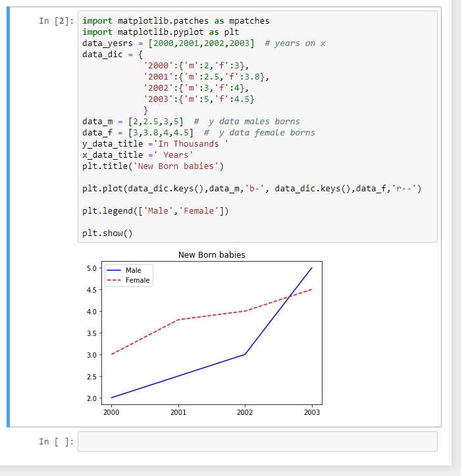Viewport: 462px width, 476px height.
Task: Click the '# y data female borns' comment
Action: [x=259, y=133]
